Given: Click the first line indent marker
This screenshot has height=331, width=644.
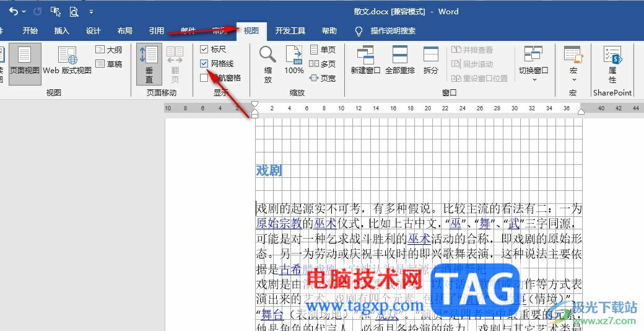Looking at the screenshot, I should (x=255, y=104).
